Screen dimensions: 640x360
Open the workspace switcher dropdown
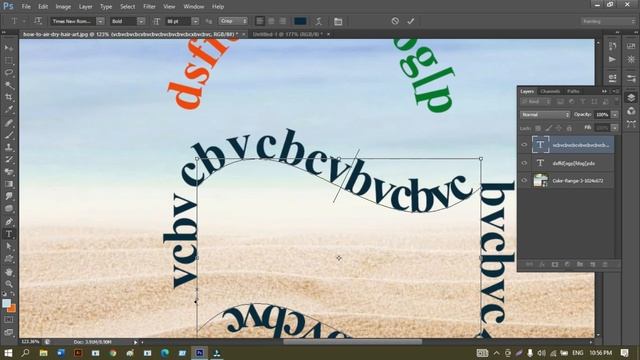(x=608, y=21)
